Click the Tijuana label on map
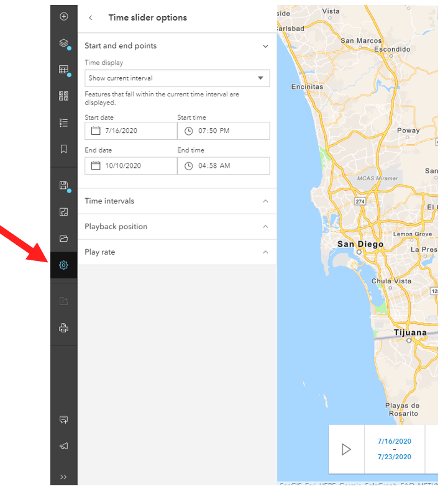This screenshot has width=448, height=489. tap(410, 332)
